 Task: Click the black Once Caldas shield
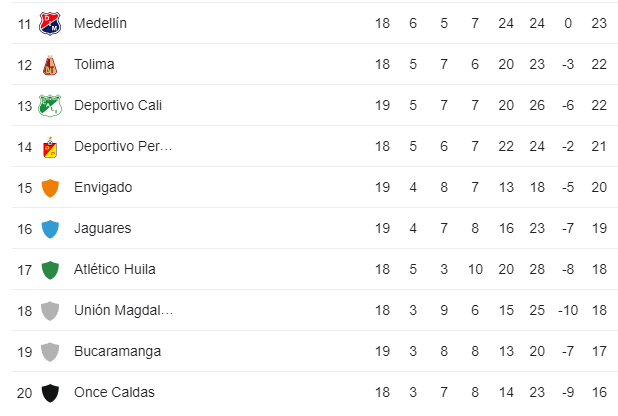50,393
